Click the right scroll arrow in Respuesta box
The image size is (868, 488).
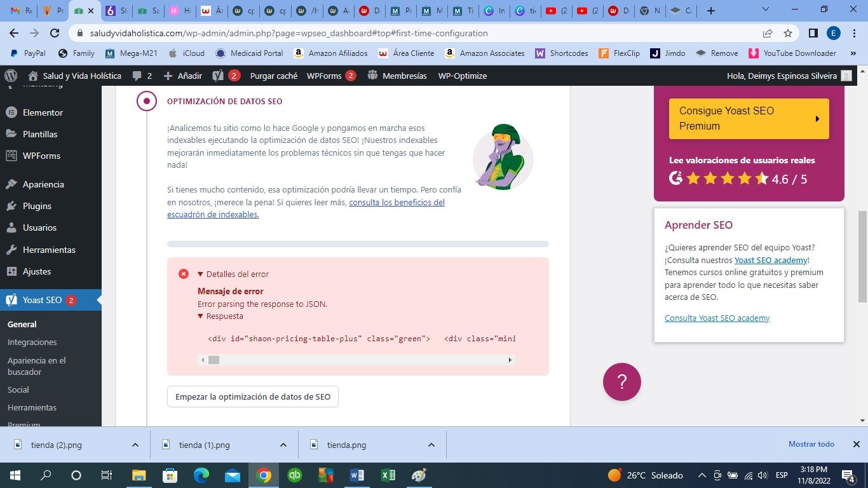click(x=510, y=360)
